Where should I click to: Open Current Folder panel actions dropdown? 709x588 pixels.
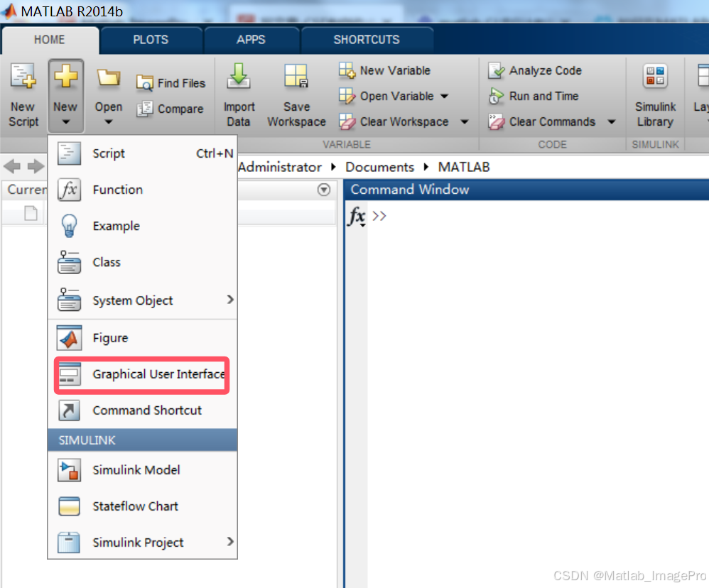tap(324, 190)
